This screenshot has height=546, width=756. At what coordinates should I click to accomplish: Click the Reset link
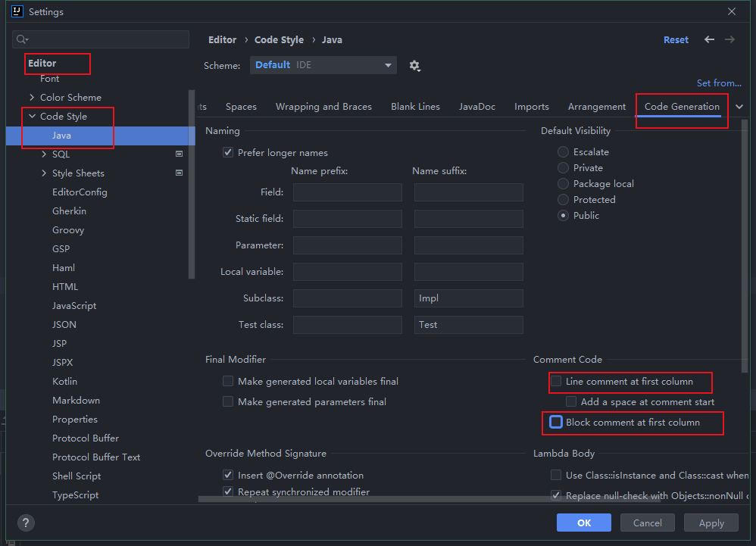pos(676,40)
